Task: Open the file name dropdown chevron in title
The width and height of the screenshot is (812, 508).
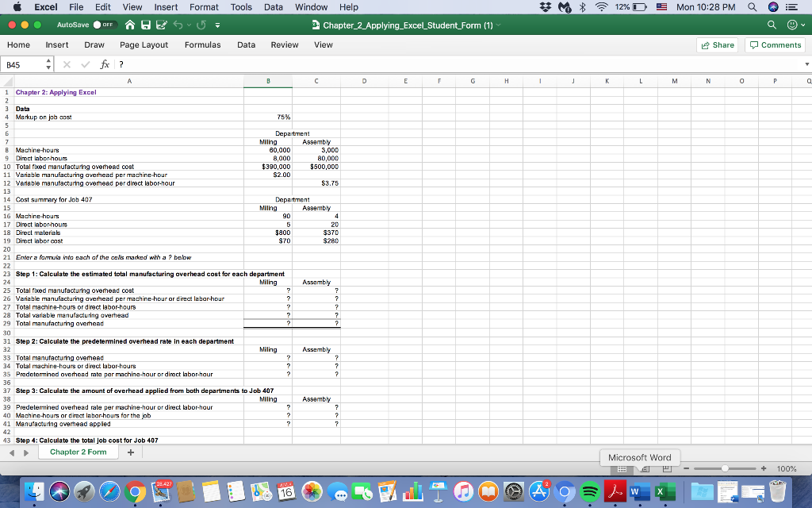Action: pyautogui.click(x=499, y=25)
